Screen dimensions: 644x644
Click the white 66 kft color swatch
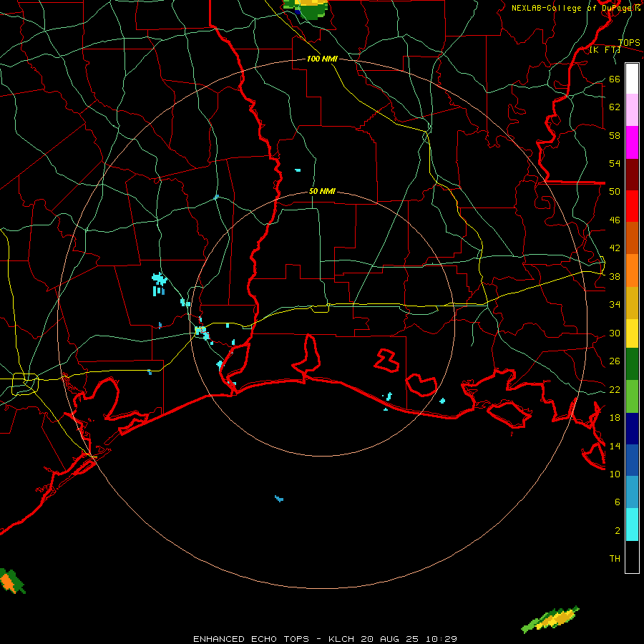click(x=632, y=79)
